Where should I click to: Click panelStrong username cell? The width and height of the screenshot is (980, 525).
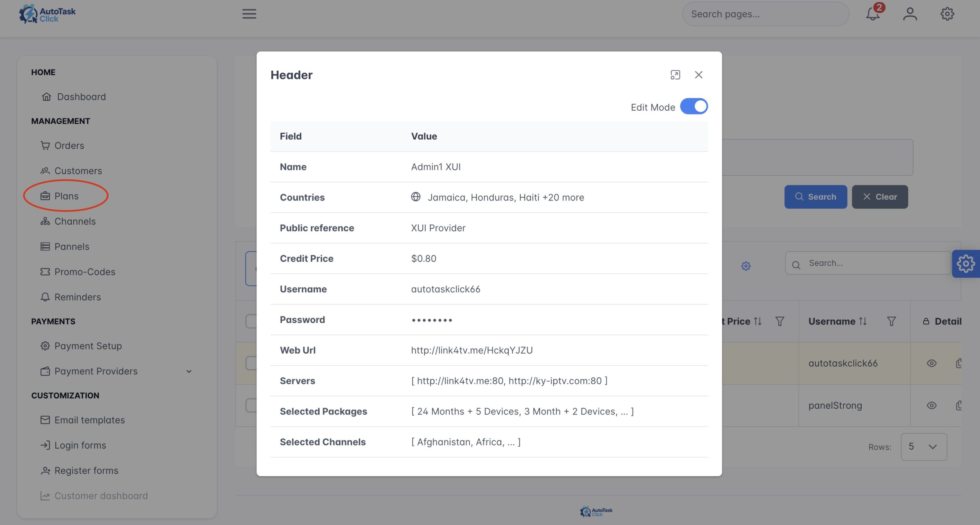pos(835,406)
